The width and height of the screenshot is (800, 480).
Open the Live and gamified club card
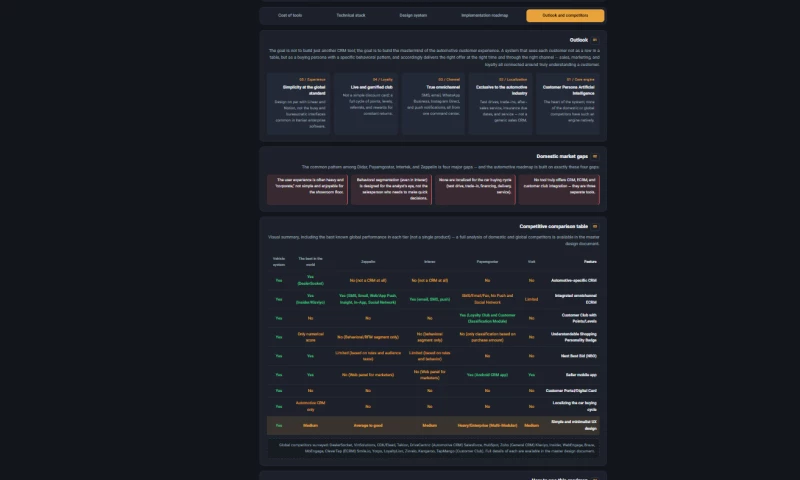pos(366,104)
